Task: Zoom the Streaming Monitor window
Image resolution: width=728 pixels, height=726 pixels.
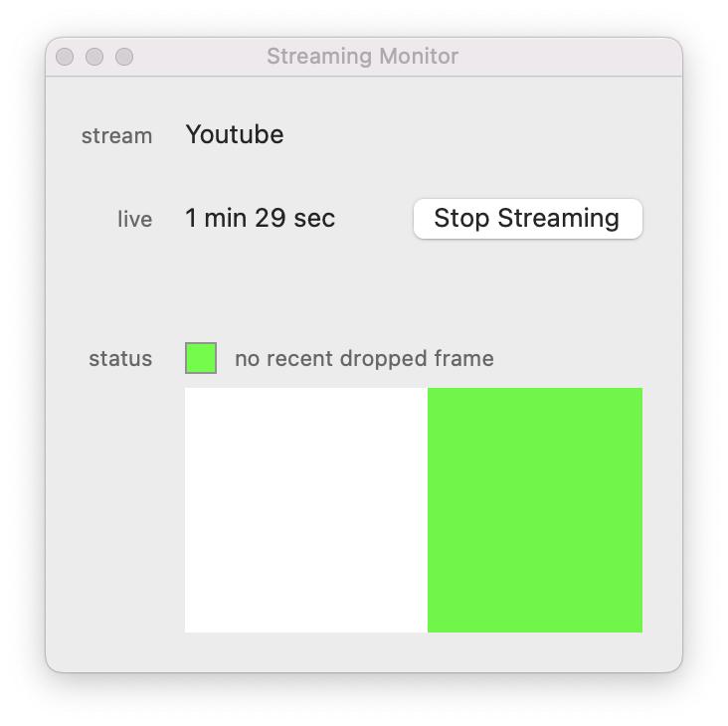Action: coord(124,57)
